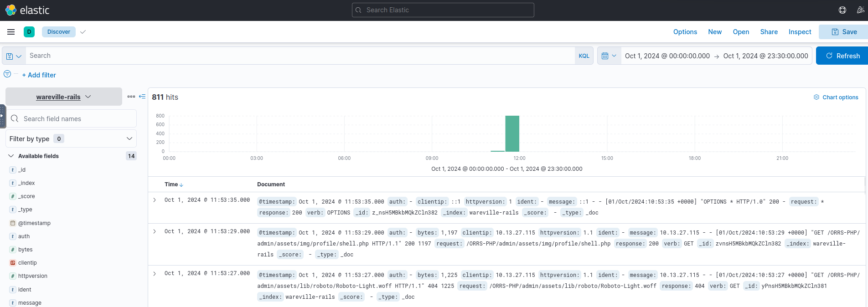Toggle KQL query language switcher
This screenshot has width=868, height=307.
point(584,56)
